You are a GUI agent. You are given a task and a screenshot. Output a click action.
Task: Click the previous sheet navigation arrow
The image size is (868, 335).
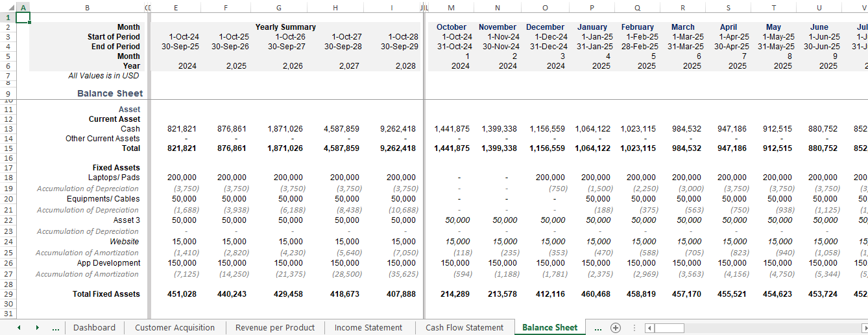[x=19, y=328]
